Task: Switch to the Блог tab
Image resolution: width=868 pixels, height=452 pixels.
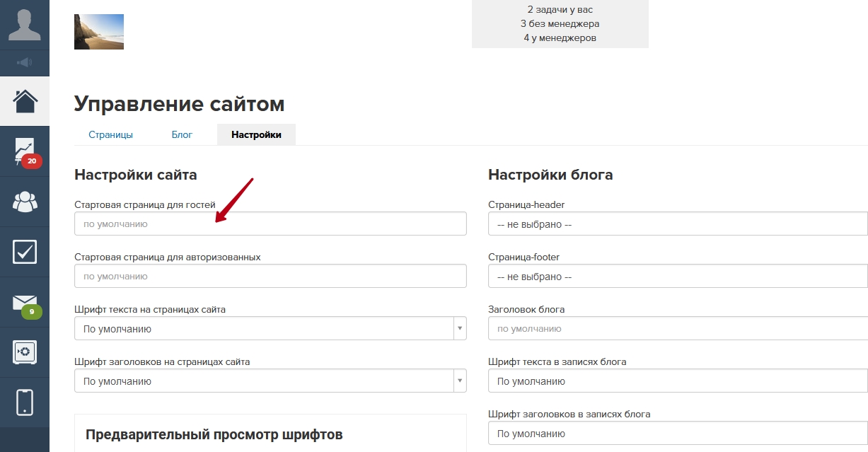Action: [x=182, y=134]
